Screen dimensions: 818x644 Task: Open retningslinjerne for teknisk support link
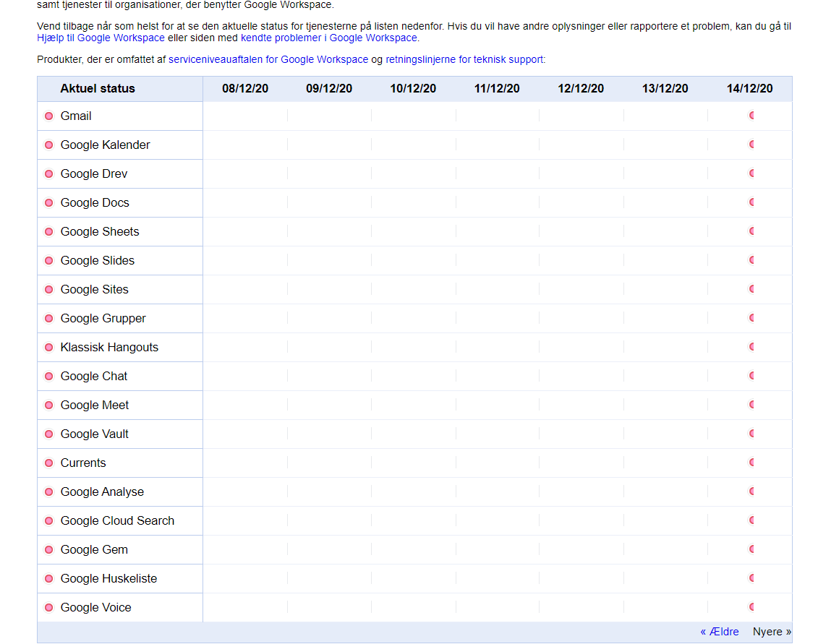point(464,59)
